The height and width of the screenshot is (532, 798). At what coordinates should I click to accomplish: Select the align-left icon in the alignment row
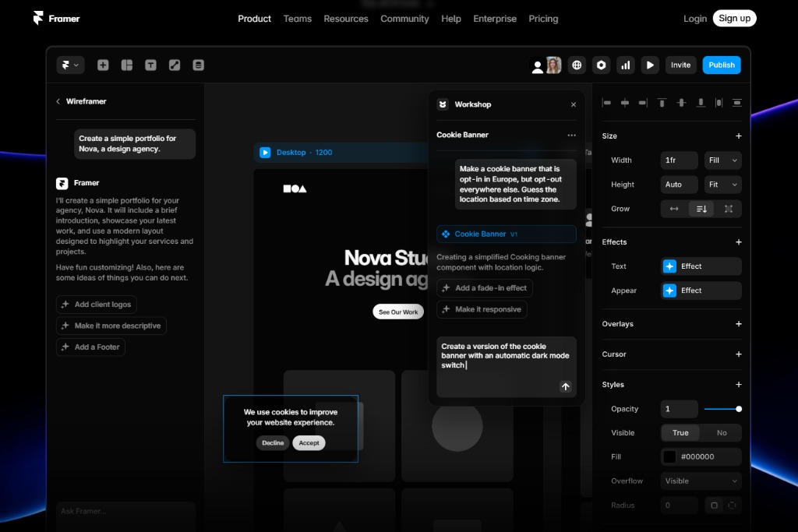coord(606,102)
